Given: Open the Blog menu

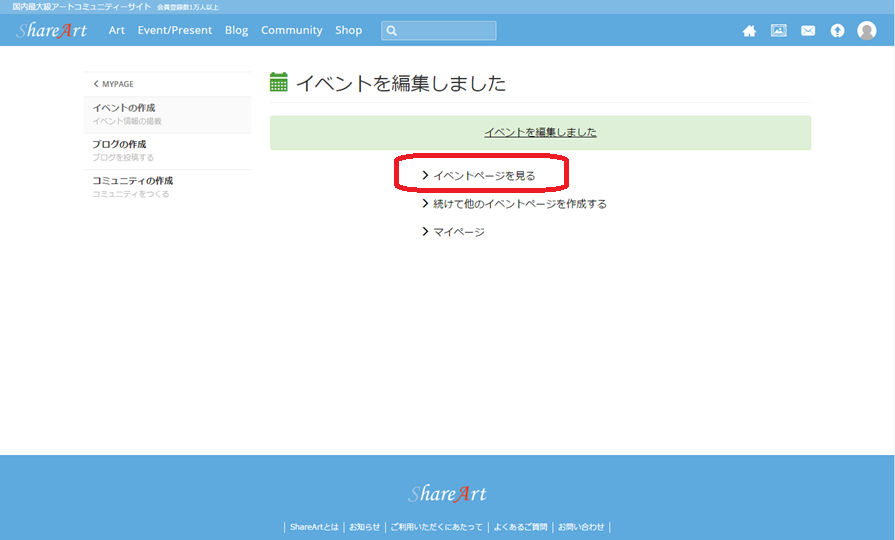Looking at the screenshot, I should pos(236,30).
